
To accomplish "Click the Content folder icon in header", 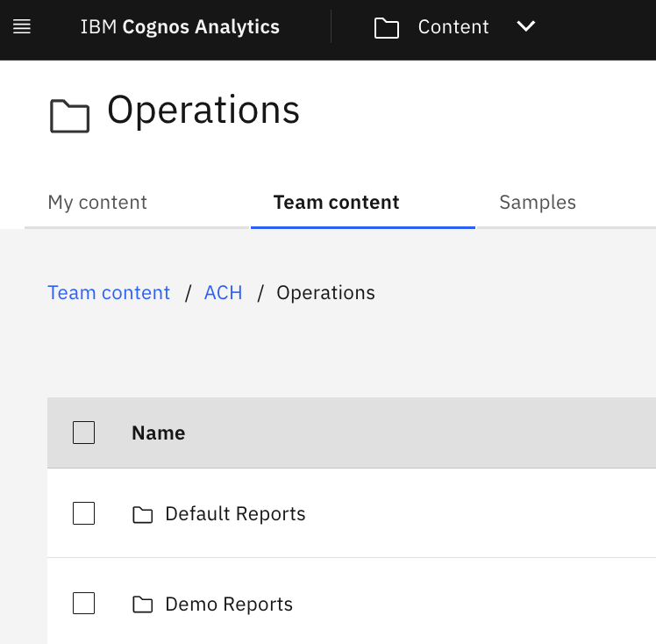I will 387,28.
